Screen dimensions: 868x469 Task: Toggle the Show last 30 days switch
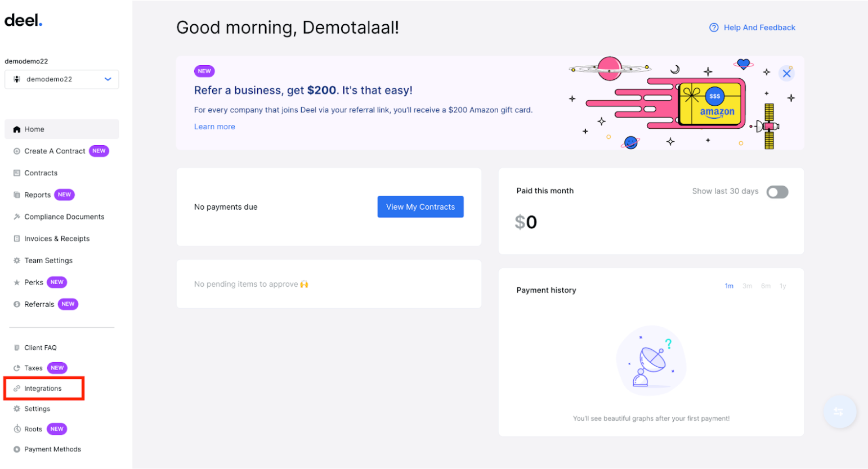pos(777,192)
